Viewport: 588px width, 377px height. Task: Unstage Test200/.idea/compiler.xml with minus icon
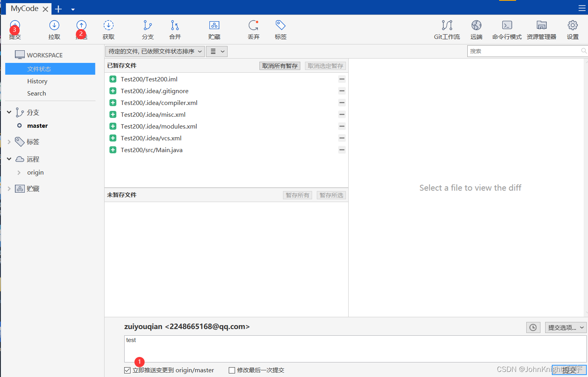point(342,103)
